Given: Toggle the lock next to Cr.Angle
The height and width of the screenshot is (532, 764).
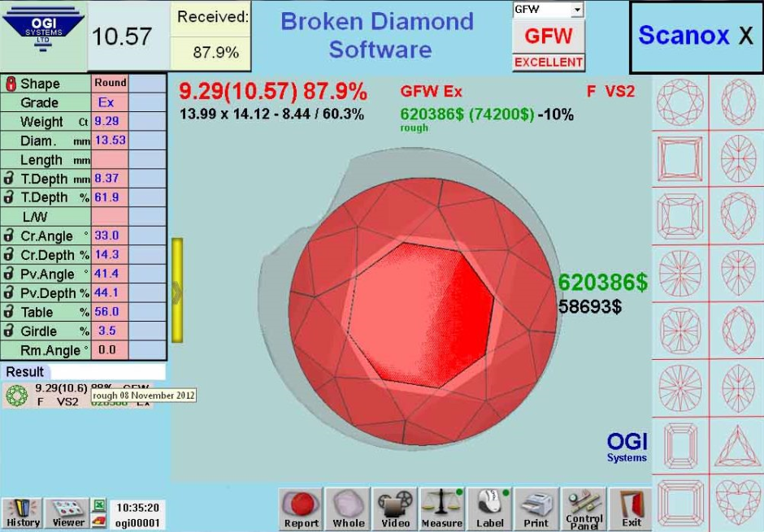Looking at the screenshot, I should 10,236.
